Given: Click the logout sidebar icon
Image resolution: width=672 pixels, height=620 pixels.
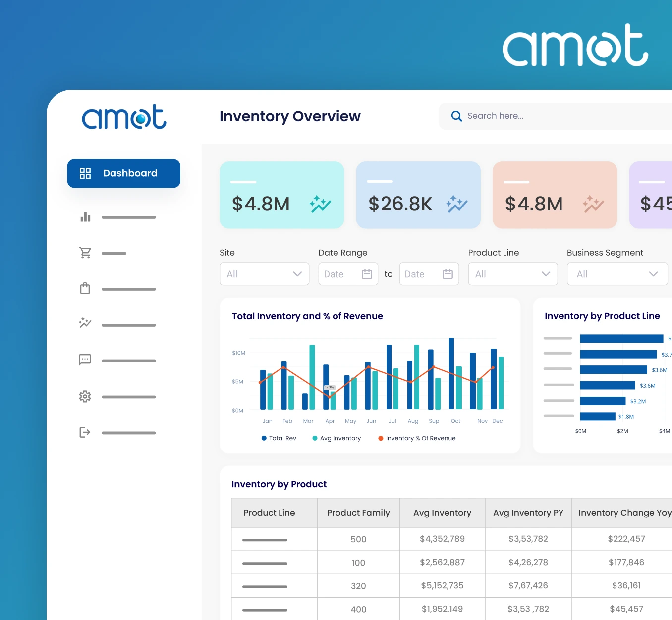Looking at the screenshot, I should pyautogui.click(x=85, y=432).
